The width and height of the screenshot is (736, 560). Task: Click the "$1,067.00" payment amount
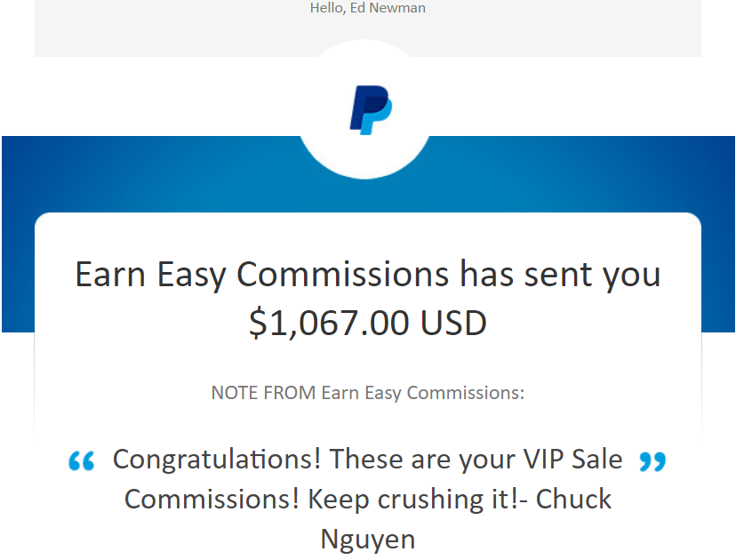tap(329, 323)
